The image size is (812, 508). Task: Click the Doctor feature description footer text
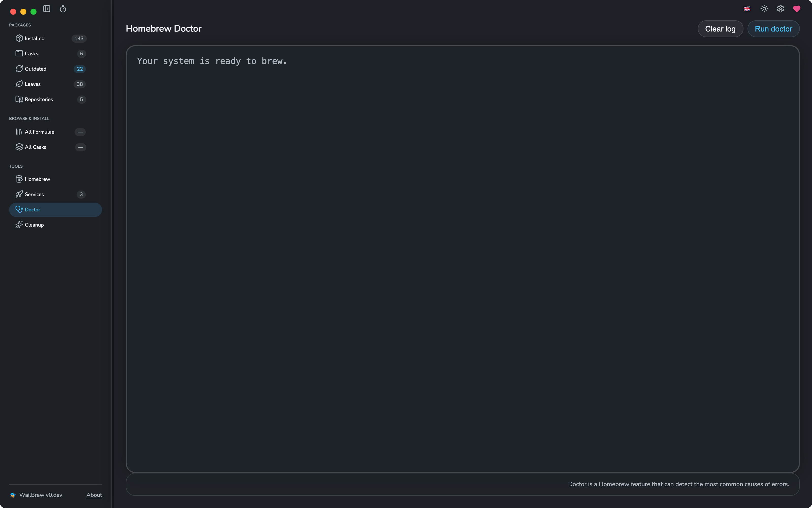[x=679, y=484]
